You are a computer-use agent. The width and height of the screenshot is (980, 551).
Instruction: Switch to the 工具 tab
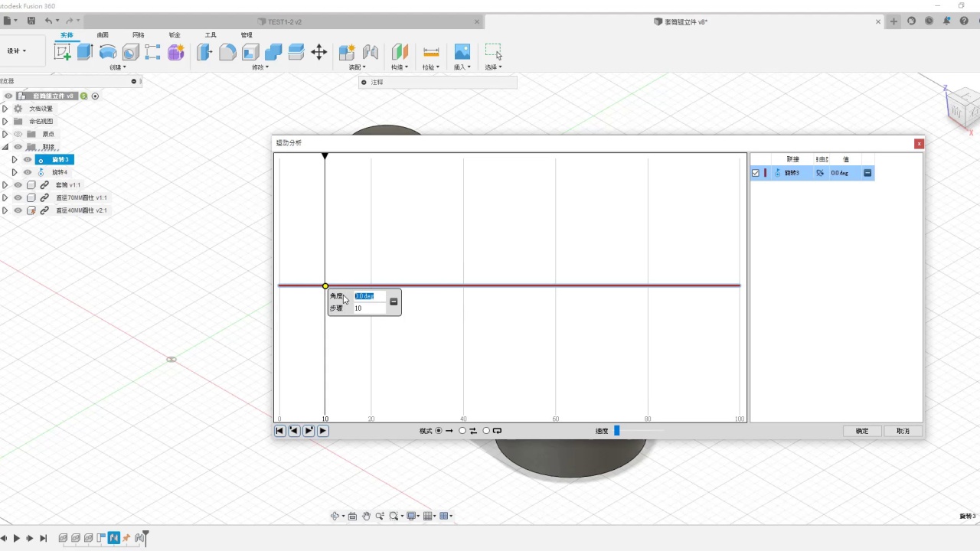(x=211, y=35)
